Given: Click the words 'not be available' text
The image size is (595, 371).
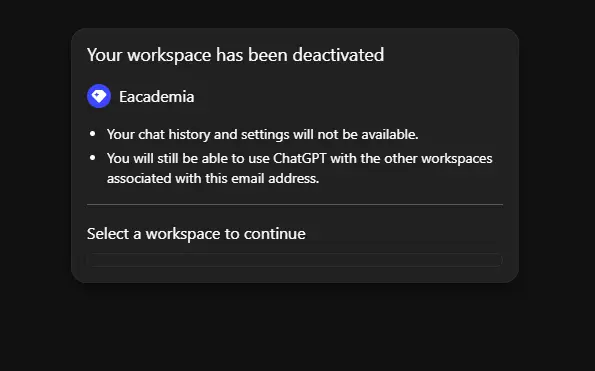Looking at the screenshot, I should tap(368, 134).
